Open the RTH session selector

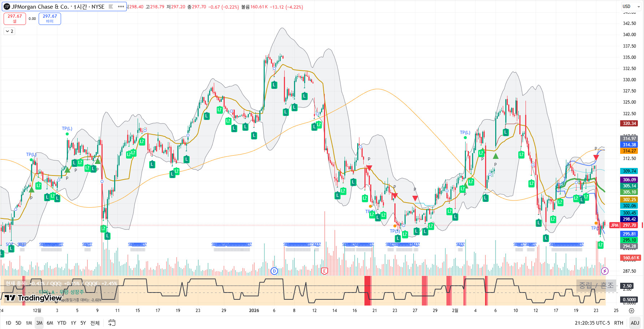pyautogui.click(x=619, y=323)
